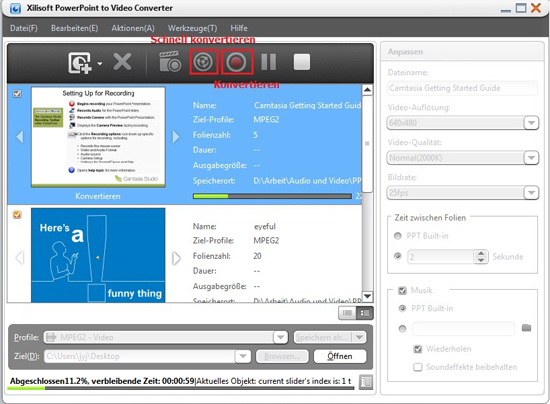550x404 pixels.
Task: Open the Bearbeiten(E) menu
Action: click(74, 28)
